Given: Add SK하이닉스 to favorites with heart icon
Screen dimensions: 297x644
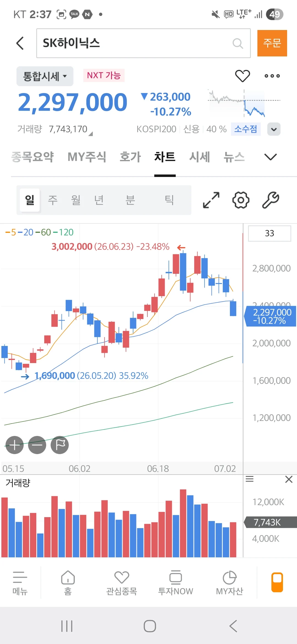Looking at the screenshot, I should tap(243, 76).
